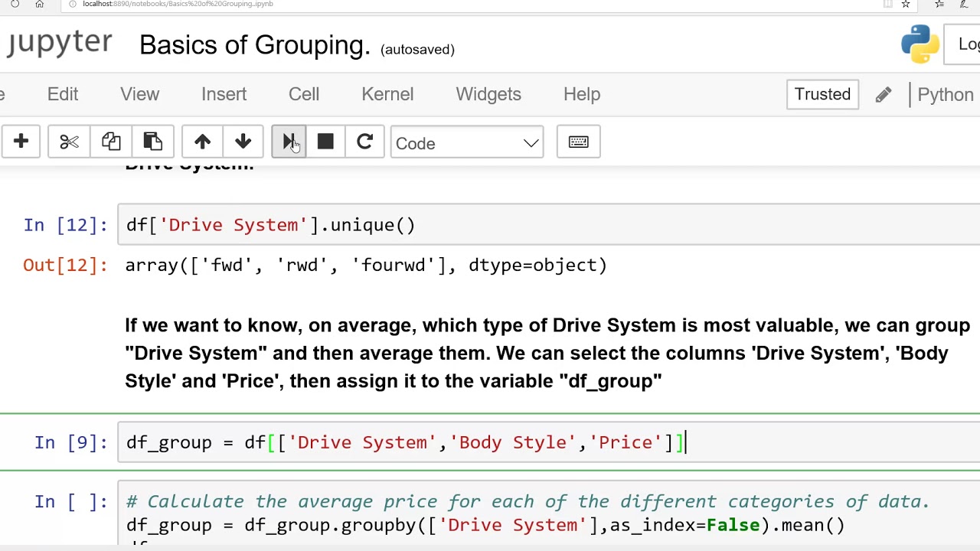Reload the browser page
Image resolution: width=980 pixels, height=551 pixels.
pos(15,4)
